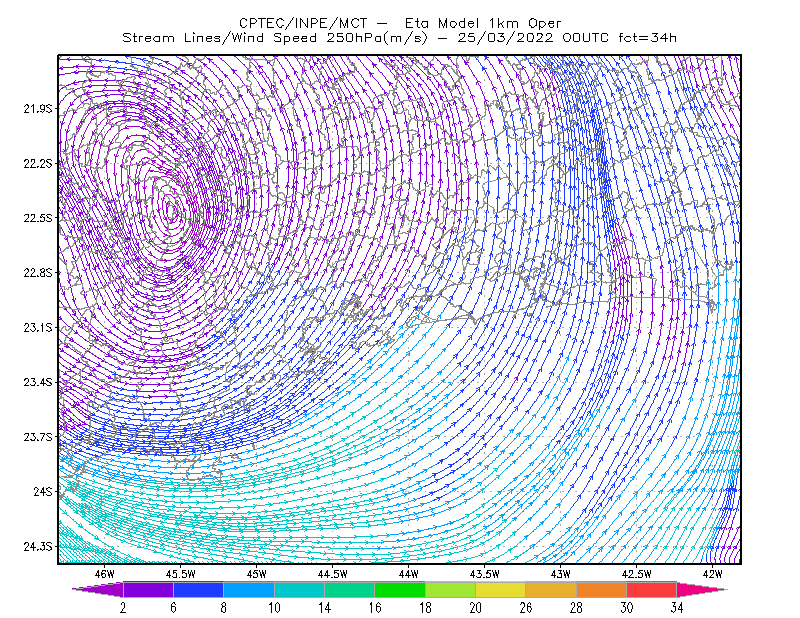Click the latitude label '22.8S'
The image size is (800, 618).
click(x=38, y=273)
